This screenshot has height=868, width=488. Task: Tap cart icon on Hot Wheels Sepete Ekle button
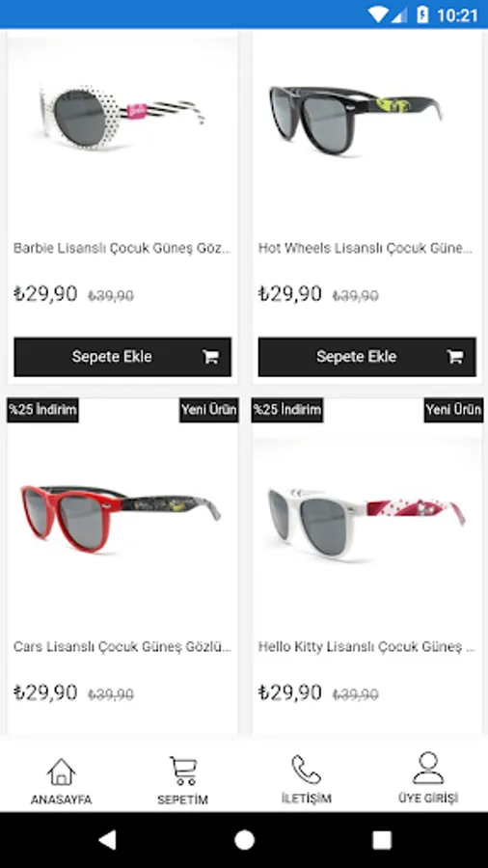455,357
